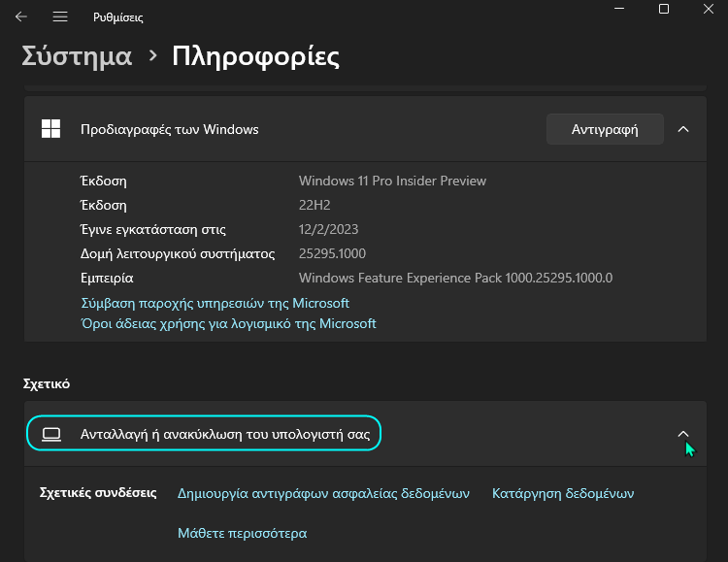The image size is (728, 562).
Task: Click the Δομή λειτουργικού συστήματος label
Action: click(x=178, y=253)
